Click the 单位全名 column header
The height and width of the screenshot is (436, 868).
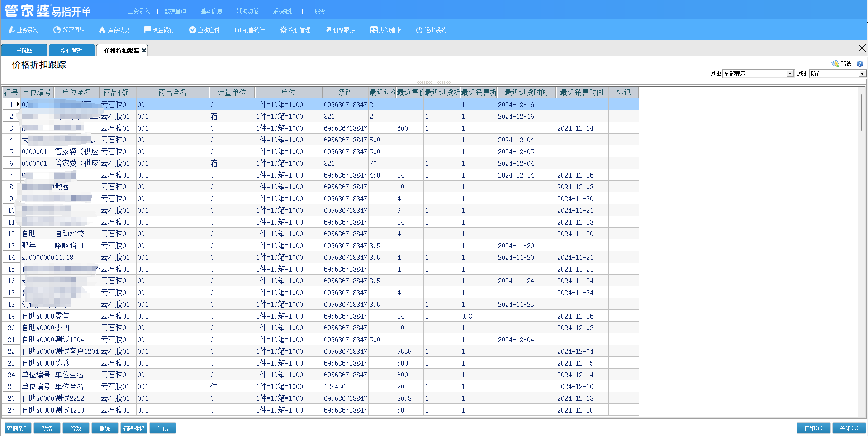click(76, 93)
